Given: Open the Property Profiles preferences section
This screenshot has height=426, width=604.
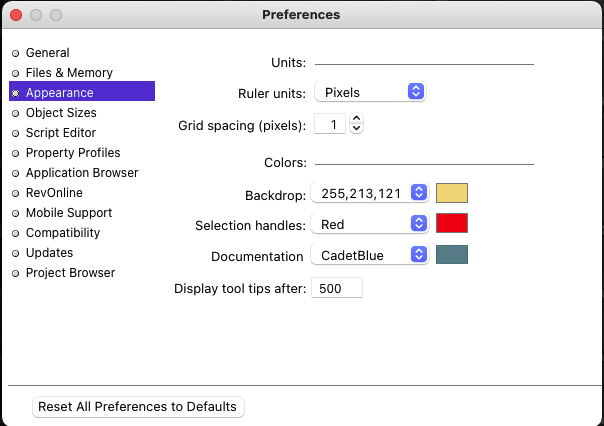Looking at the screenshot, I should [x=72, y=153].
